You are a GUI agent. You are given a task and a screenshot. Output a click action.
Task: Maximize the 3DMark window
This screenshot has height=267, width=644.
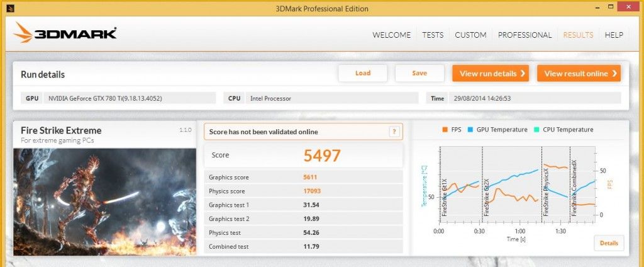pyautogui.click(x=611, y=6)
